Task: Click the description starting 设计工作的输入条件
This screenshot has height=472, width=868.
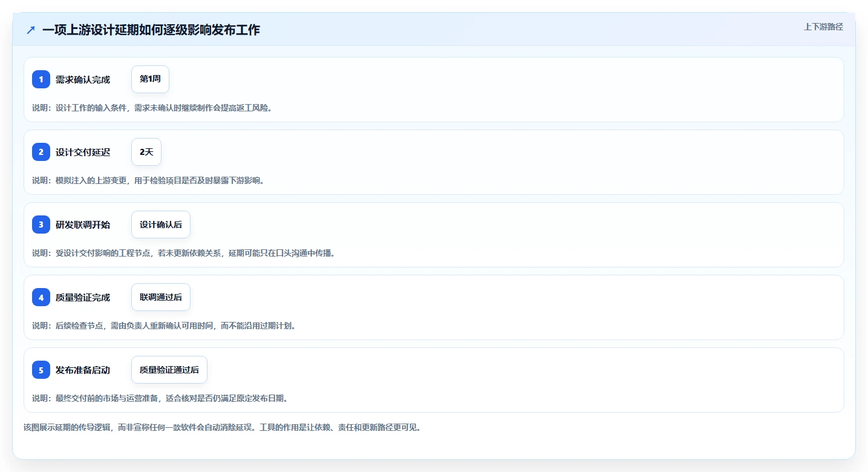Action: point(152,108)
